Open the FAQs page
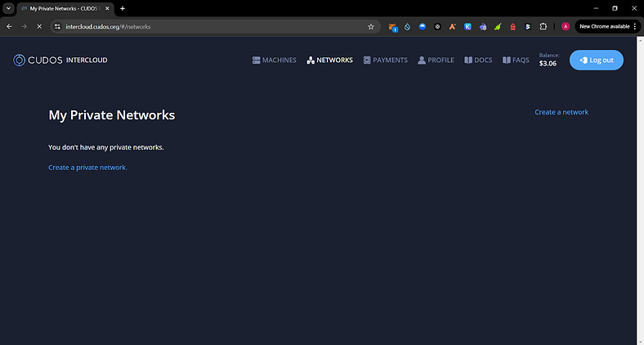This screenshot has width=644, height=345. pos(516,60)
